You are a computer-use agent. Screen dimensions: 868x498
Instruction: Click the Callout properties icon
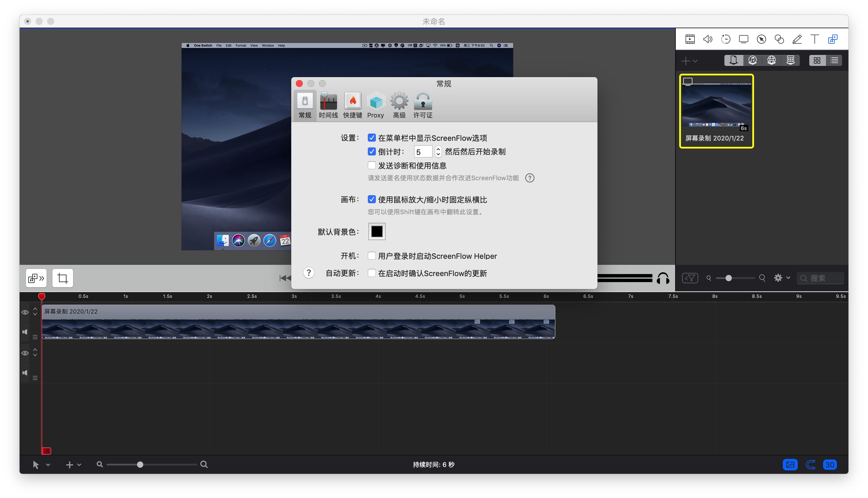tap(761, 39)
